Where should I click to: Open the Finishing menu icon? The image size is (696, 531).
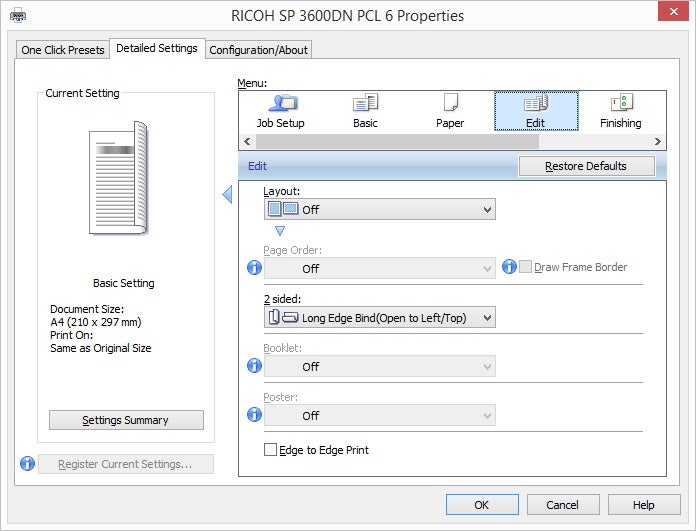[x=620, y=110]
